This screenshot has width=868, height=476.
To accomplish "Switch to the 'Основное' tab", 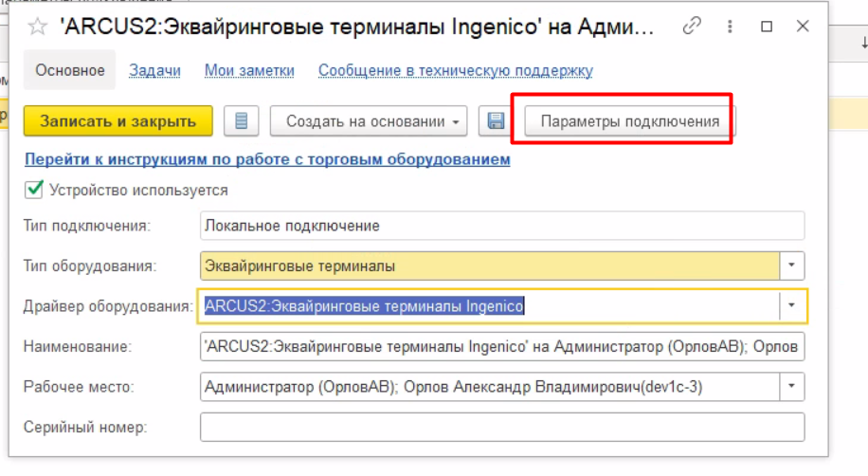I will [69, 70].
